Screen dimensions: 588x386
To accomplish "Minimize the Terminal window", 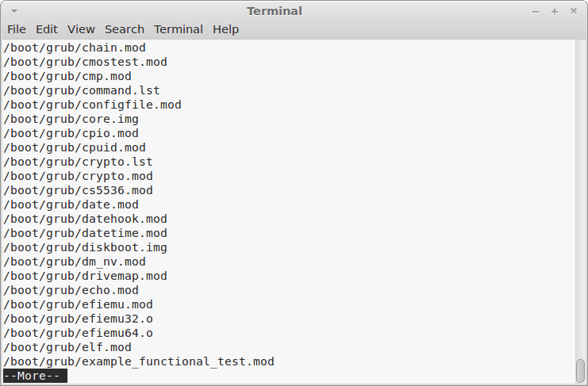I will pyautogui.click(x=536, y=12).
